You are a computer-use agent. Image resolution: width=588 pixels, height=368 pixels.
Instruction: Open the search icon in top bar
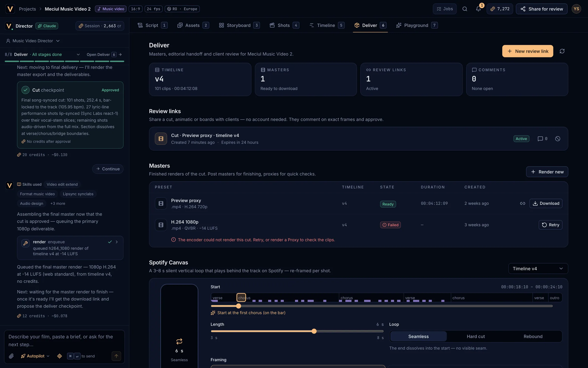pos(465,9)
